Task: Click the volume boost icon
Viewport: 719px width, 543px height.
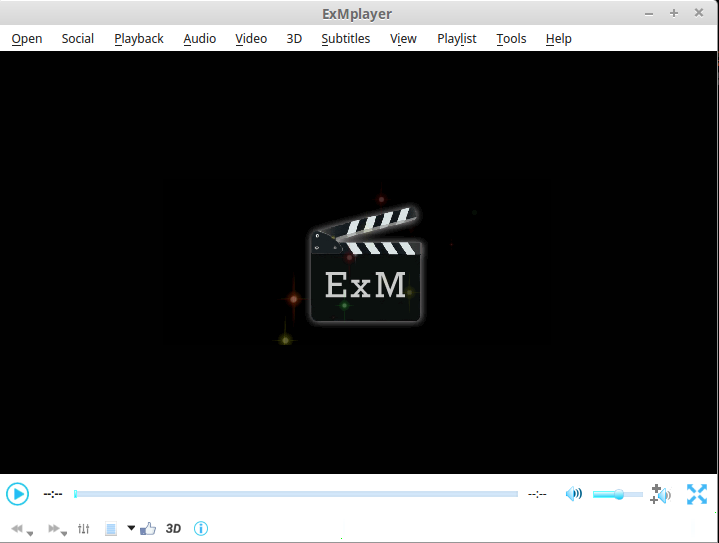Action: coord(660,494)
